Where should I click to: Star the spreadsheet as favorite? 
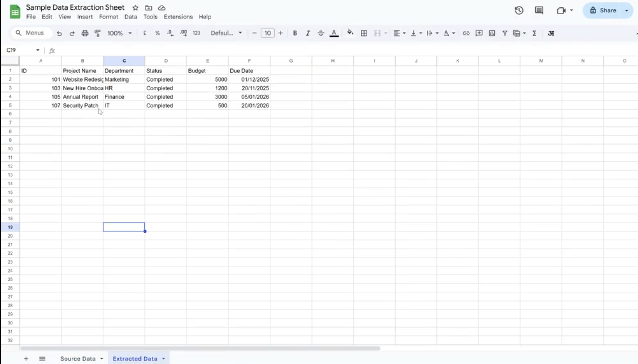pyautogui.click(x=135, y=7)
